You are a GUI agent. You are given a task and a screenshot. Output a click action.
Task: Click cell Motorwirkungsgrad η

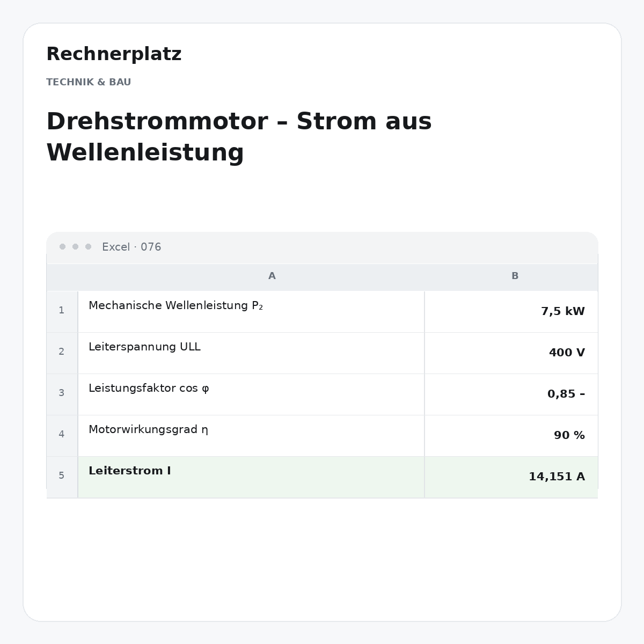coord(251,435)
